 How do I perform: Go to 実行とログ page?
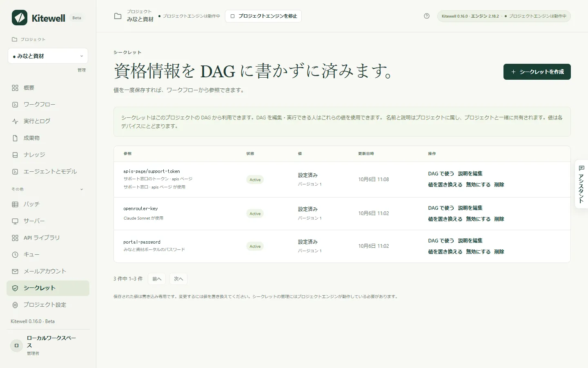tap(48, 121)
